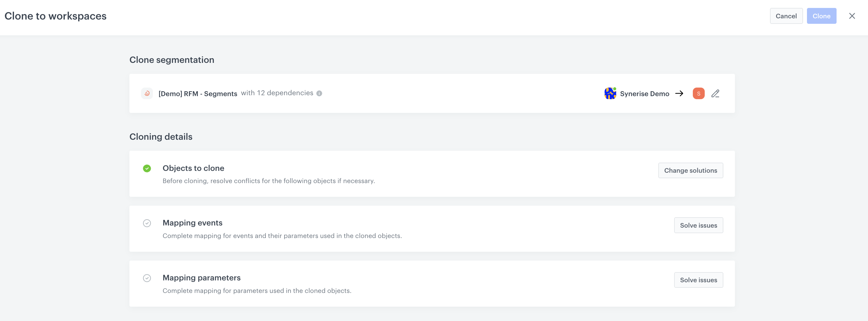Click the grey status check for Mapping events

(147, 223)
